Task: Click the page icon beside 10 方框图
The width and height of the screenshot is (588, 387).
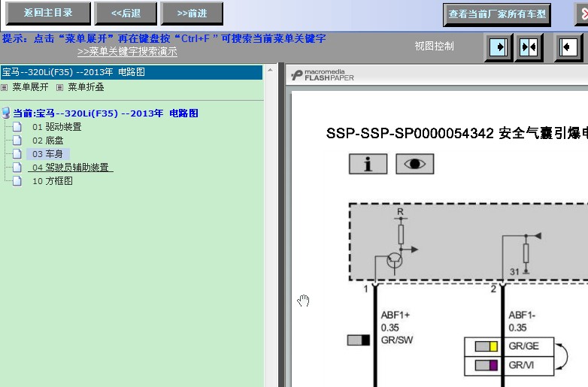Action: pyautogui.click(x=17, y=180)
